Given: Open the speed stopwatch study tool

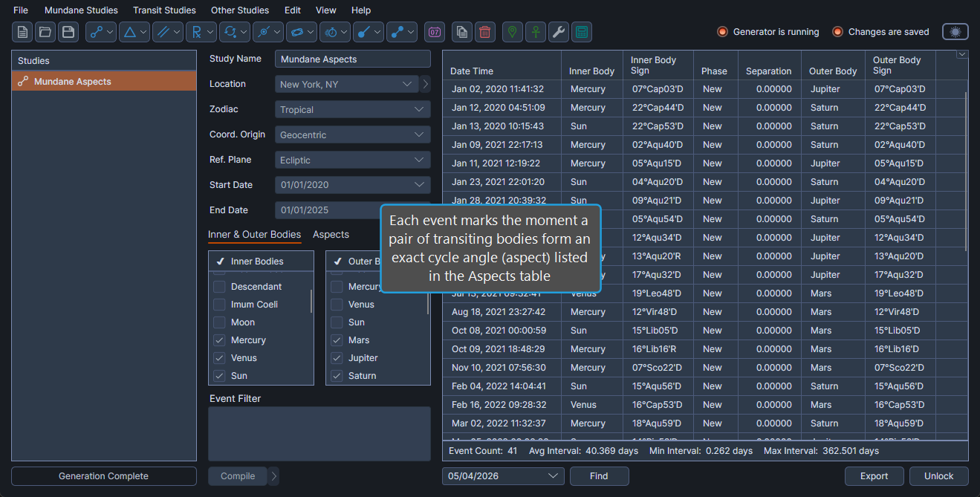Looking at the screenshot, I should click(335, 32).
